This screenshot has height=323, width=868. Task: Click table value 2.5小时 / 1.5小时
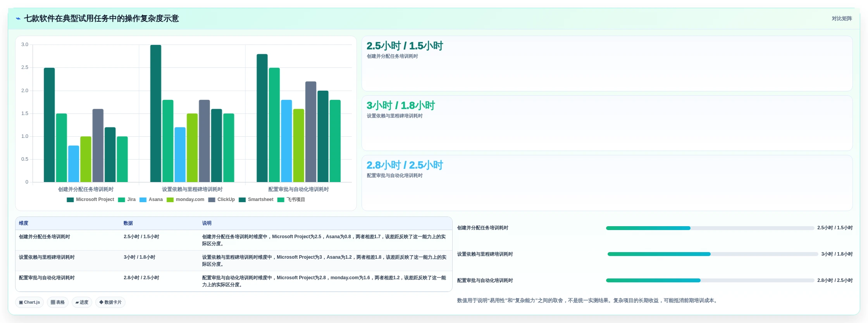(x=141, y=237)
